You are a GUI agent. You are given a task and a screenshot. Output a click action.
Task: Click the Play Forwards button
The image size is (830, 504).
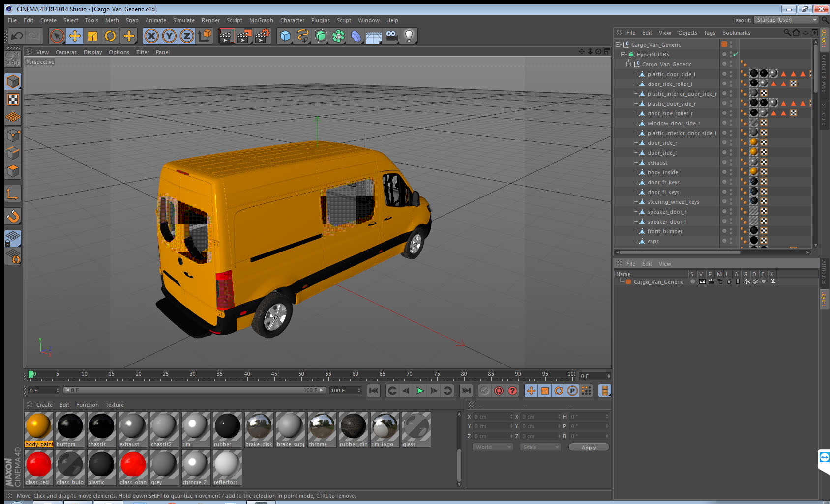click(420, 391)
